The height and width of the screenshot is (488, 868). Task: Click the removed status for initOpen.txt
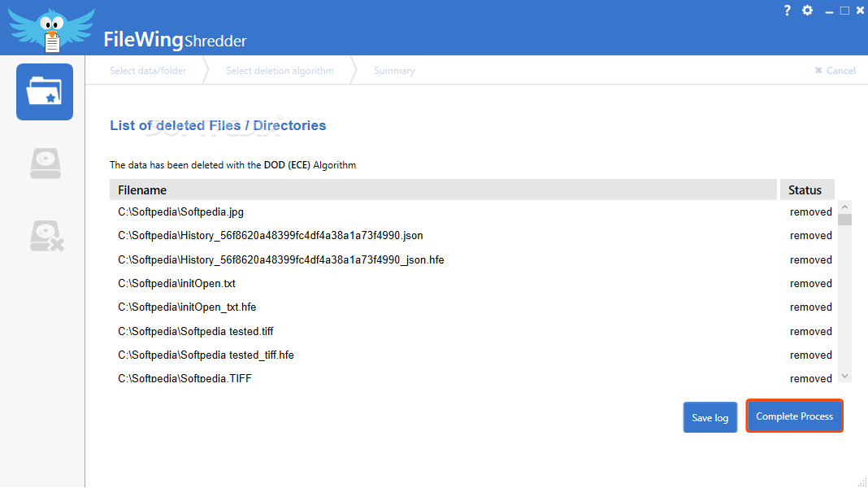click(x=811, y=284)
